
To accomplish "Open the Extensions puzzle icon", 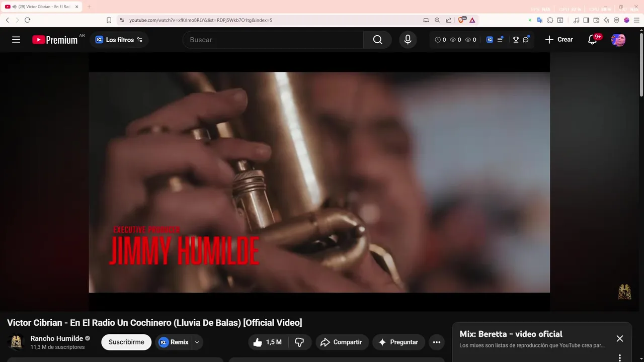I will point(550,20).
